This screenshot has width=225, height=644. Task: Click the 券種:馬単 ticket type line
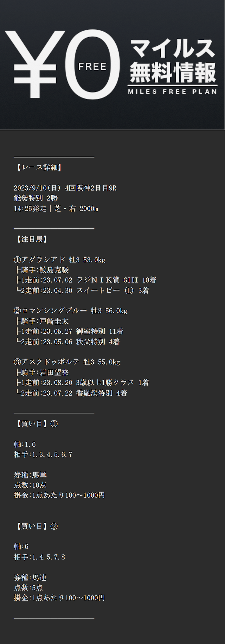click(x=30, y=475)
